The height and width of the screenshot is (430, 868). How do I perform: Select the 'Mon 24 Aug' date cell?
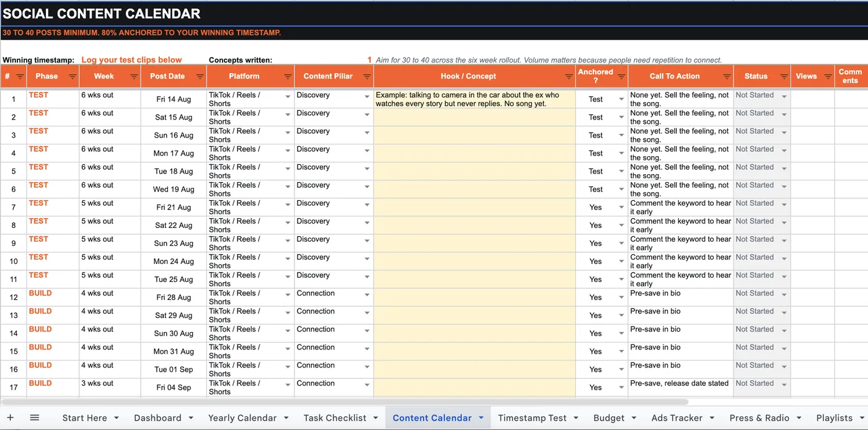174,261
